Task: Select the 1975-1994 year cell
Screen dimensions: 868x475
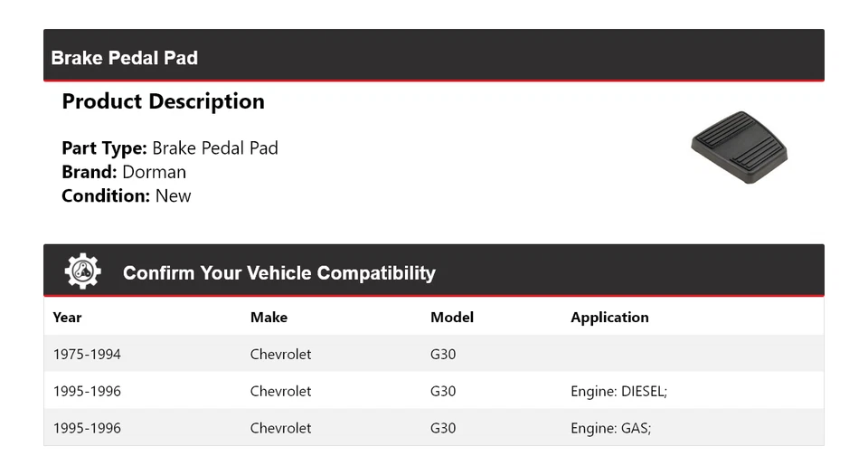Action: click(87, 355)
